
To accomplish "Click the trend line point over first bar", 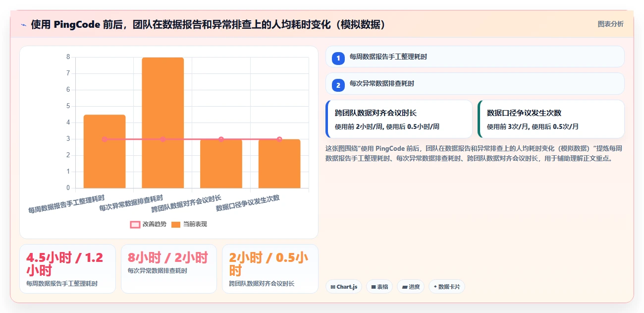I will (x=105, y=139).
